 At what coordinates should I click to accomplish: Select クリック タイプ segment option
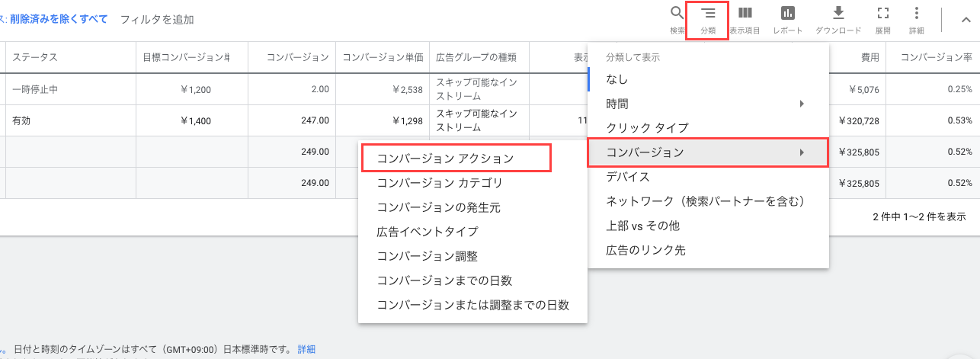click(x=647, y=128)
